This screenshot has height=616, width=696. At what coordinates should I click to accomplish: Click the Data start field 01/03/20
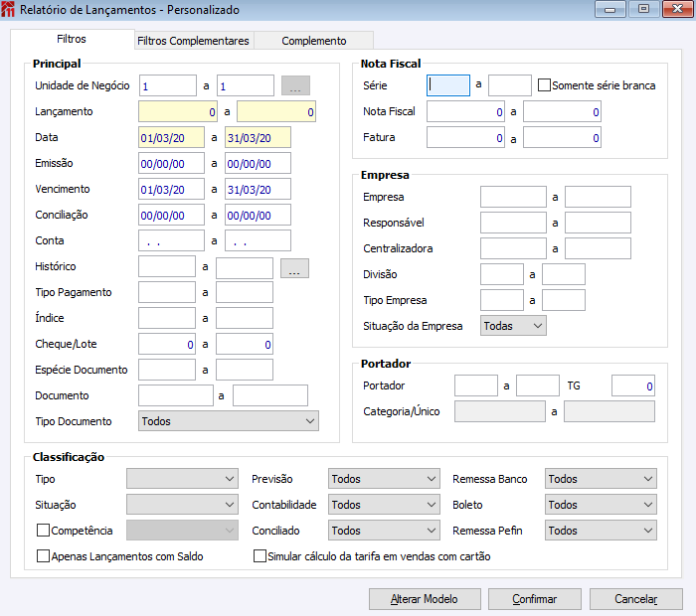[x=171, y=137]
